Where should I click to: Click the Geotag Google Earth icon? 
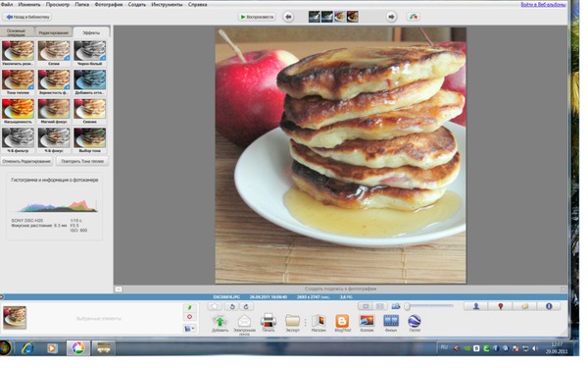pyautogui.click(x=415, y=321)
